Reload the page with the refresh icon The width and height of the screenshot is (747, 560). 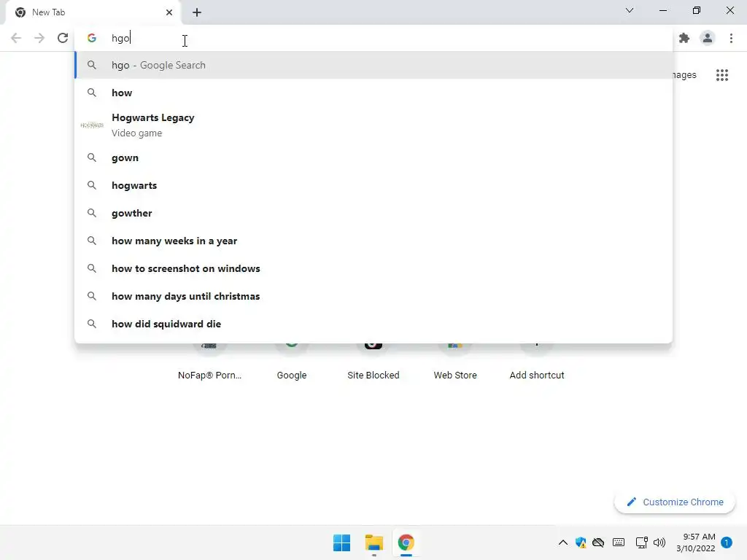pos(63,38)
